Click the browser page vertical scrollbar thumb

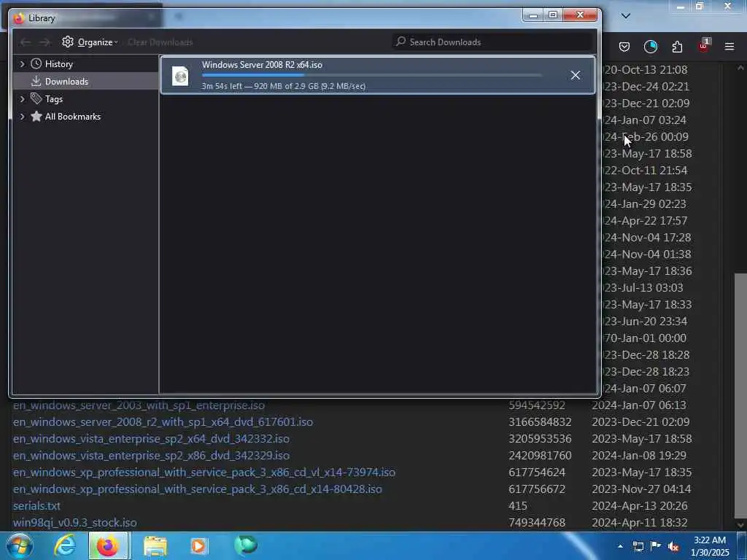pos(740,395)
